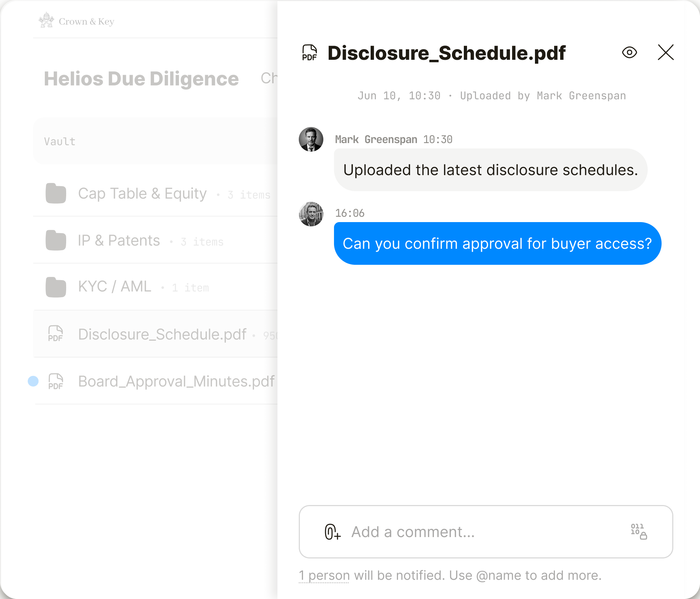Select the second avatar next to 16:06 message

(x=311, y=213)
